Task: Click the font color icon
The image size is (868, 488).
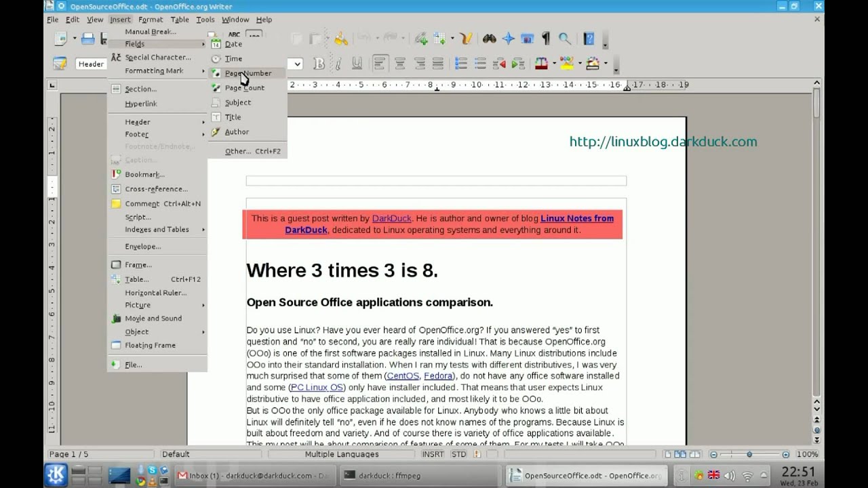Action: [x=541, y=64]
